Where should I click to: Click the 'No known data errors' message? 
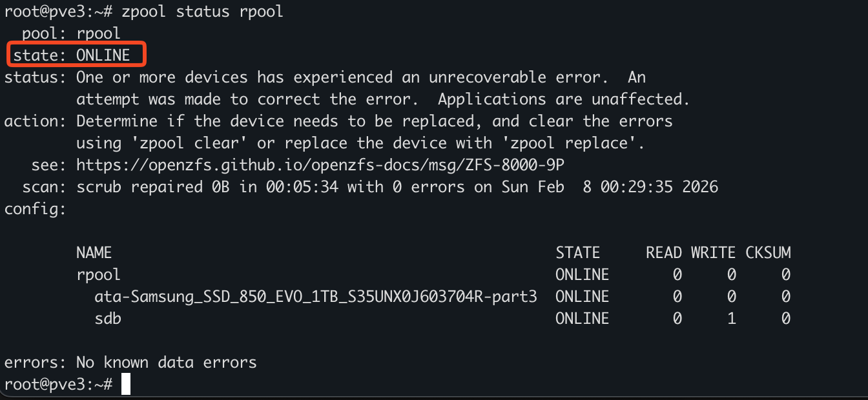pos(166,363)
